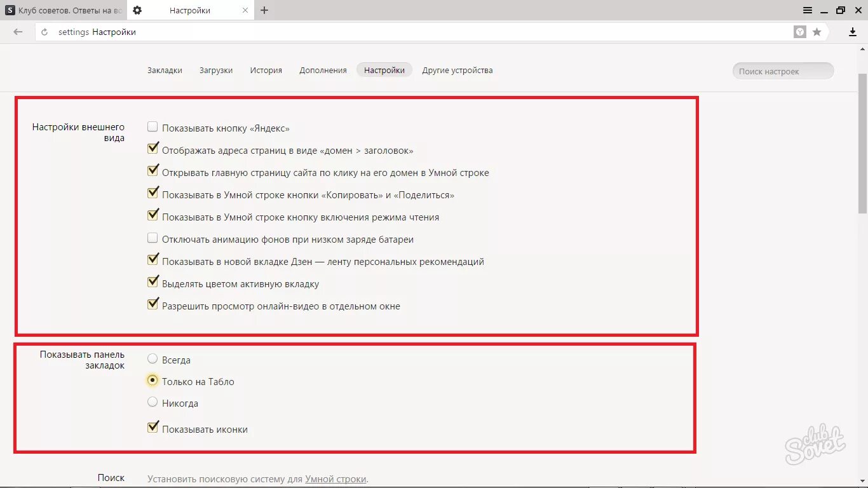Click the gear icon on the Настройки tab
The width and height of the screenshot is (868, 488).
[x=137, y=10]
